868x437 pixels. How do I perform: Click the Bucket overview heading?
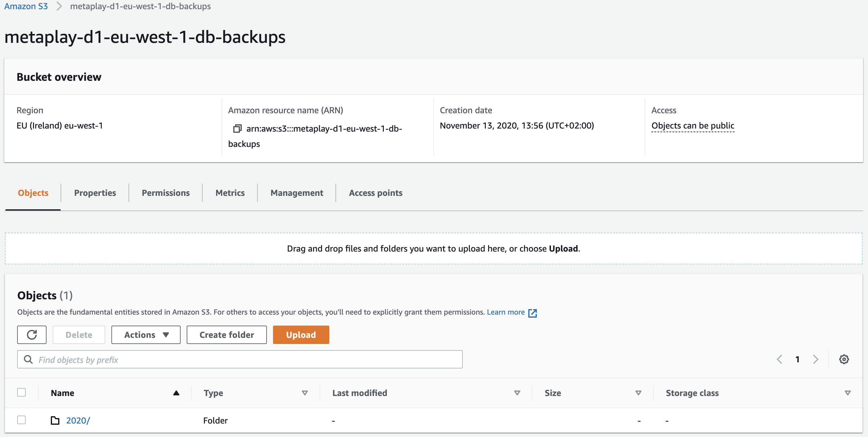[59, 77]
